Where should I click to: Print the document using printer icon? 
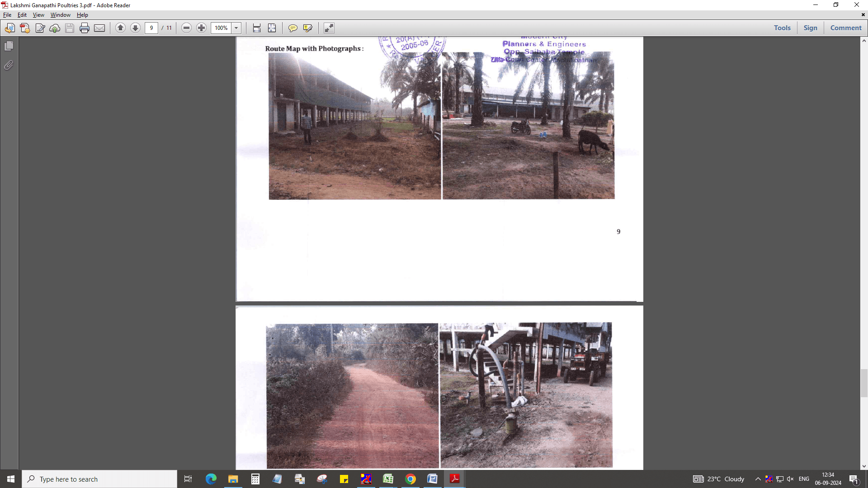(85, 28)
